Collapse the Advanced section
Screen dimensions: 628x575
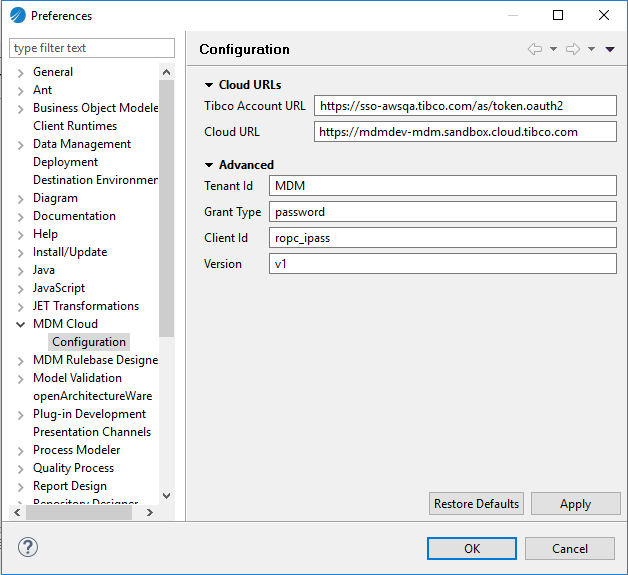[209, 165]
